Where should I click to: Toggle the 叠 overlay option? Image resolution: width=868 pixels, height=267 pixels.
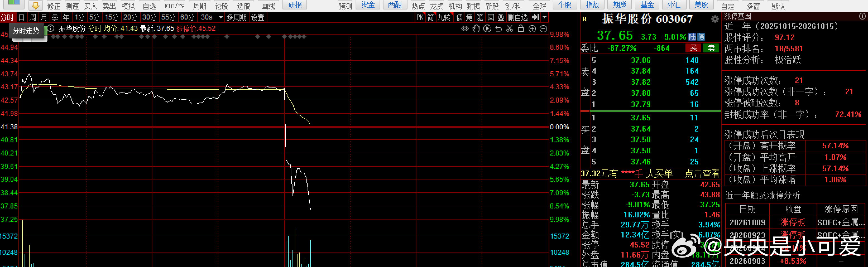[x=501, y=18]
